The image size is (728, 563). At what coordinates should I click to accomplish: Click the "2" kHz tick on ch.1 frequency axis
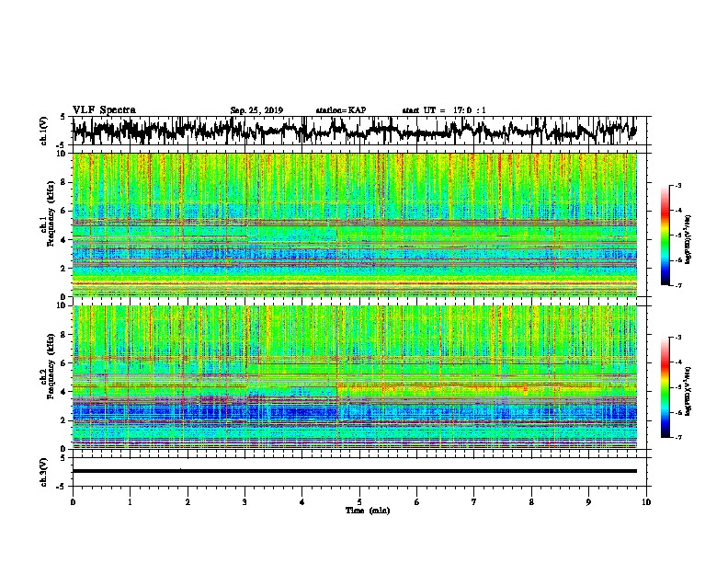[x=64, y=268]
